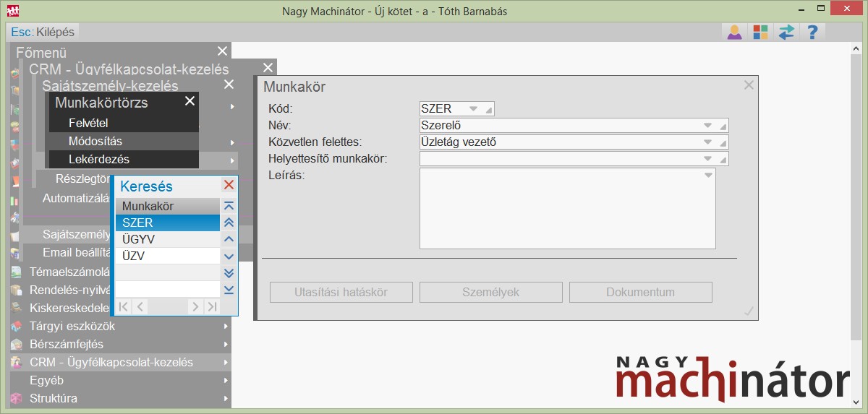This screenshot has height=414, width=868.
Task: Open the Név dropdown arrow
Action: [707, 125]
